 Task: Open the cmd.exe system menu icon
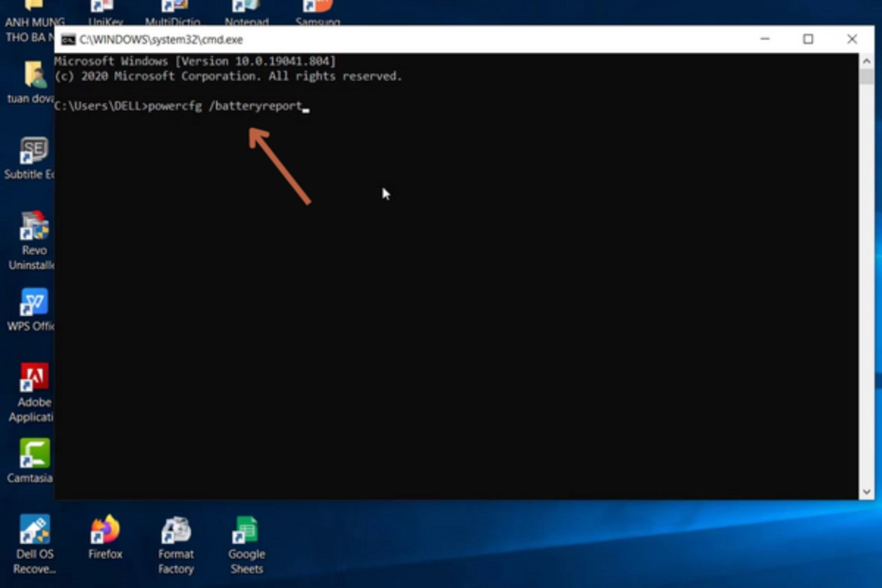[x=68, y=40]
